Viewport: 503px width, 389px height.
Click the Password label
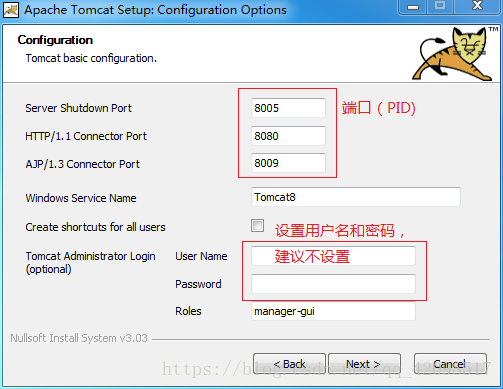click(x=198, y=284)
